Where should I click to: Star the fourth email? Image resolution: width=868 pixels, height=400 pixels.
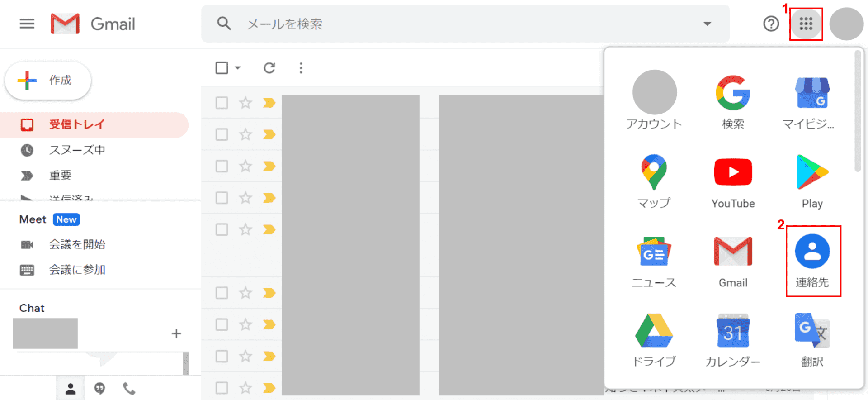245,198
